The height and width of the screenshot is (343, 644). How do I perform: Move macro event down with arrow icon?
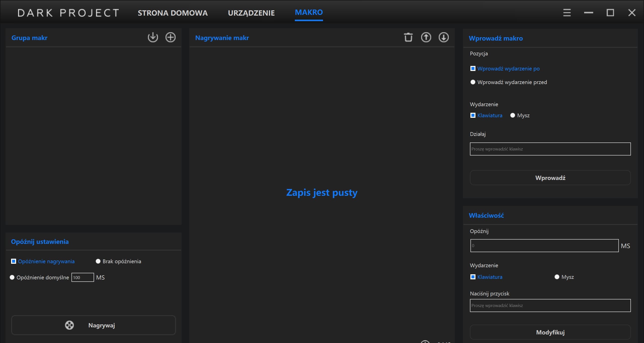(444, 37)
